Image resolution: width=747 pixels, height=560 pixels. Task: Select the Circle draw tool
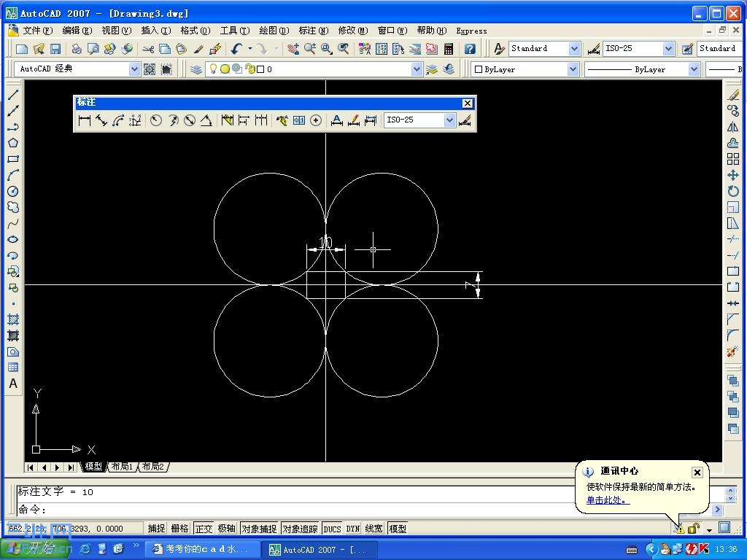point(13,192)
